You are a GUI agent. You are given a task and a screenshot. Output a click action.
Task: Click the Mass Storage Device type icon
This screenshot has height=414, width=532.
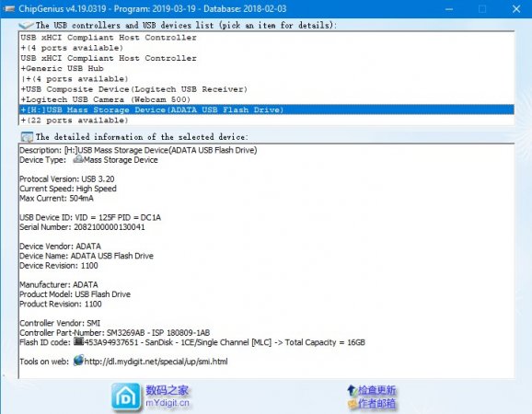click(78, 159)
